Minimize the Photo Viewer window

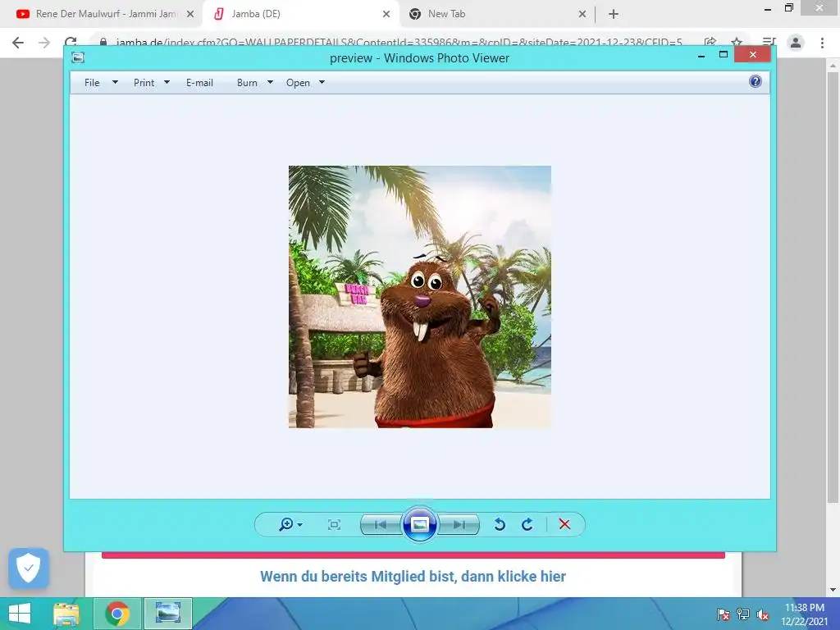click(x=701, y=55)
